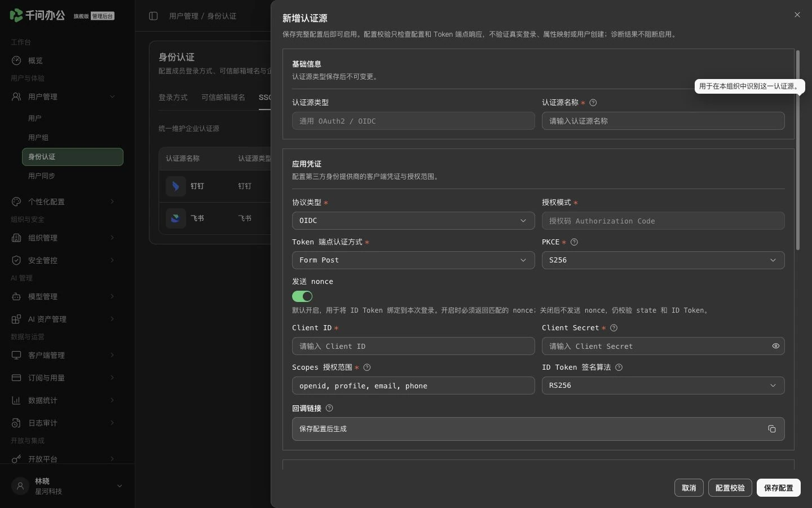Click the 飞书 app icon in table
Viewport: 812px width, 508px height.
click(176, 218)
